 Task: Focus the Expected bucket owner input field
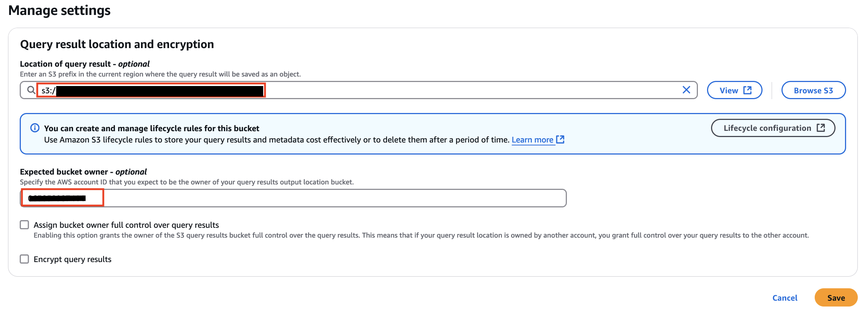pyautogui.click(x=293, y=198)
